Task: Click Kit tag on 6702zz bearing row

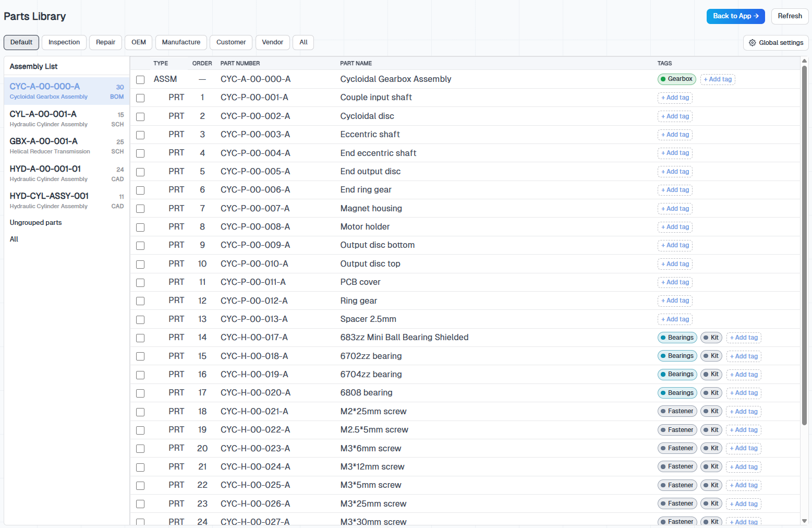Action: [711, 356]
